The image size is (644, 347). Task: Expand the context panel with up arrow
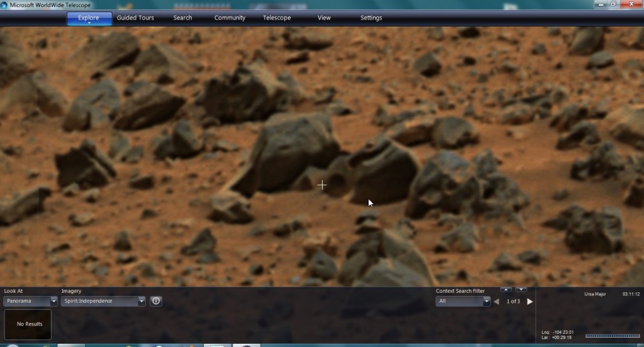(506, 290)
